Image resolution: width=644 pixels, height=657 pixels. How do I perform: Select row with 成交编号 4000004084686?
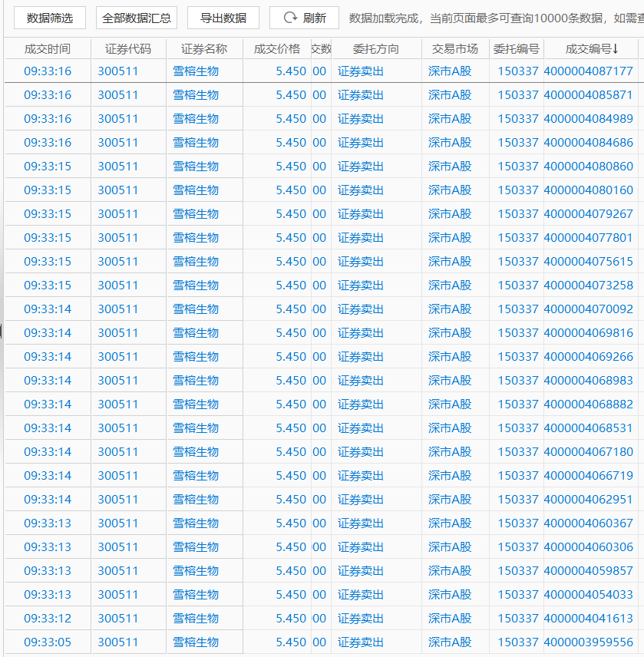click(x=322, y=143)
